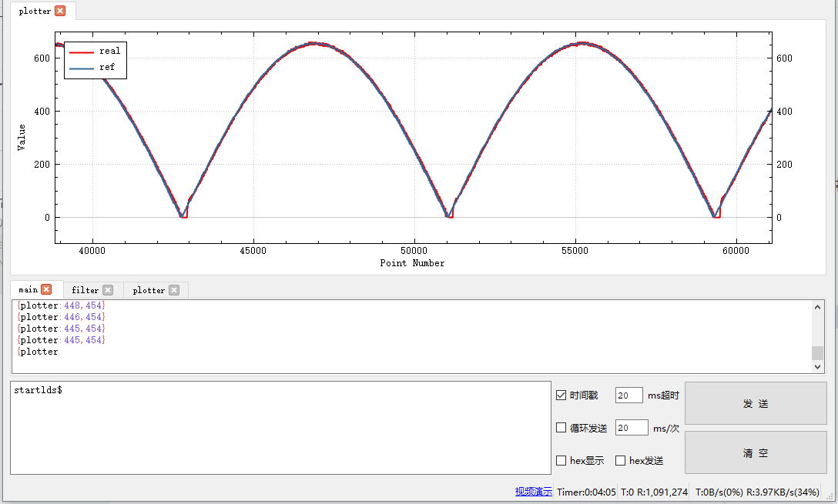
Task: Enable the 循环发送 checkbox
Action: click(x=561, y=428)
